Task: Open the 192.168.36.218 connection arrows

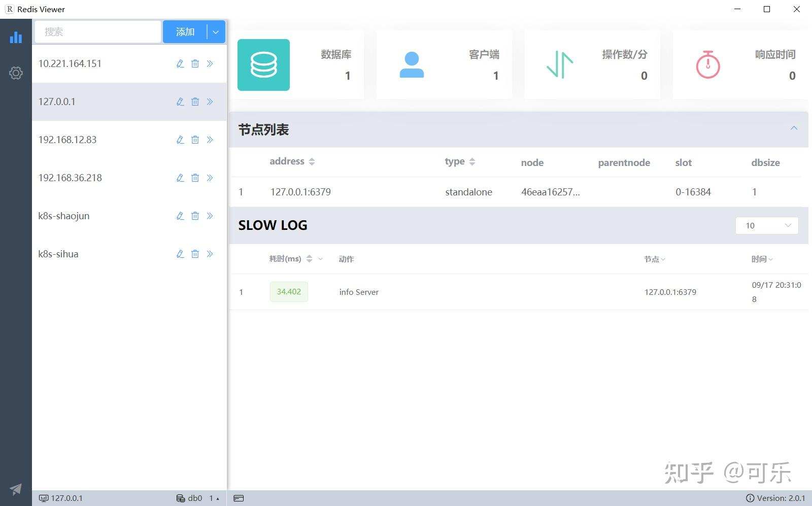Action: click(x=210, y=178)
